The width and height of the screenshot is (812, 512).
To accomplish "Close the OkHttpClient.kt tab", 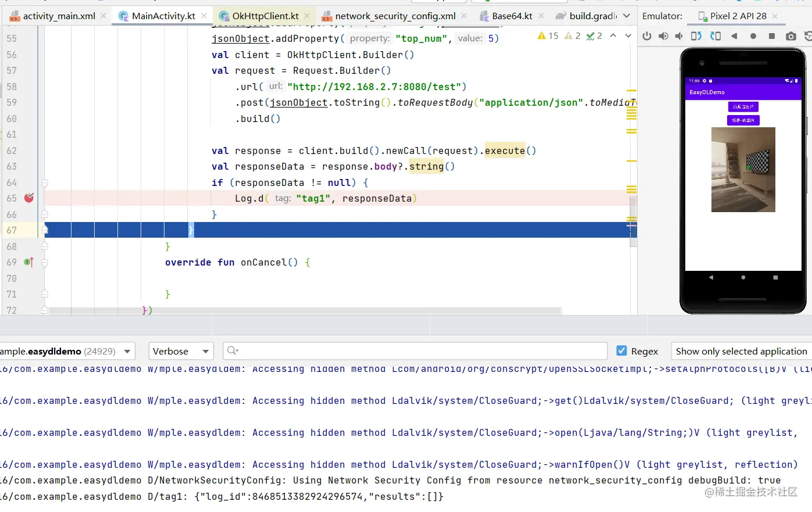I will 307,16.
